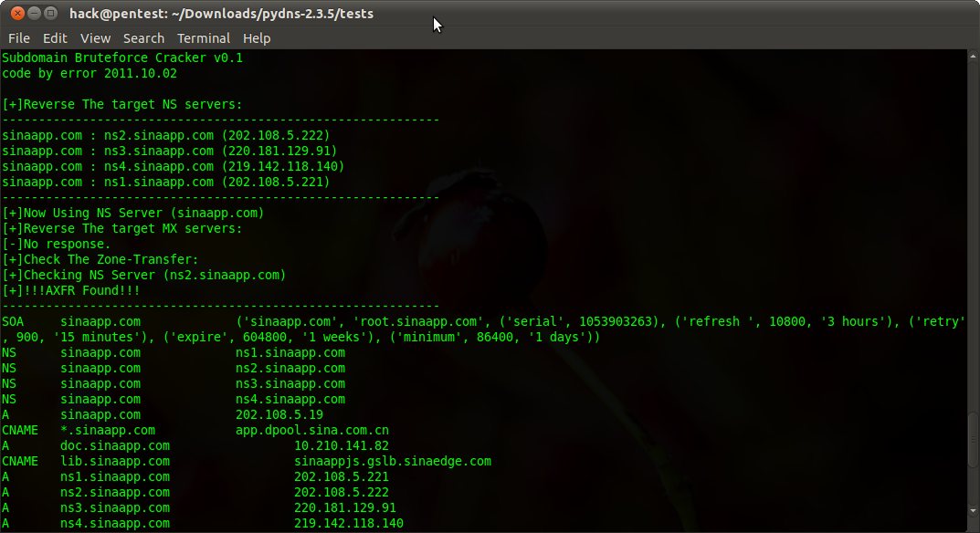Click NS record value ns4.sinaapp.com
Image resolution: width=980 pixels, height=533 pixels.
[290, 399]
